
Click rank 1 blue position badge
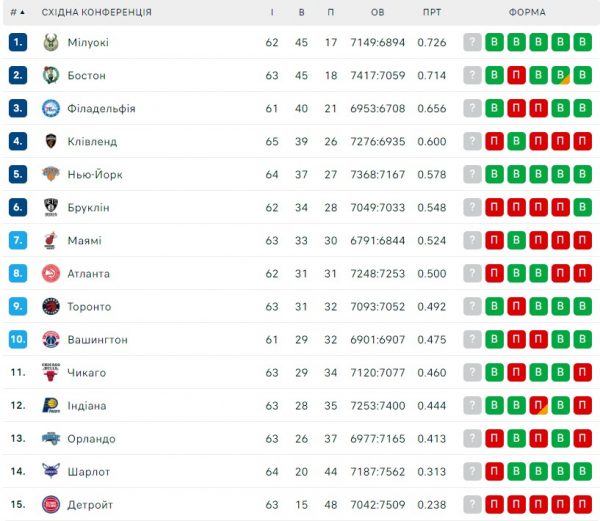(x=18, y=42)
